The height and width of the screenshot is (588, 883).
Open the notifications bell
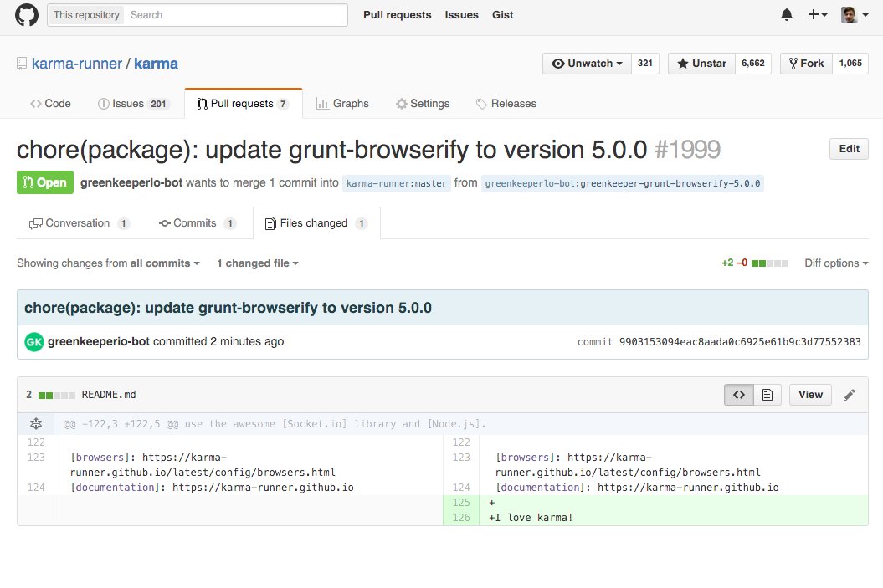787,15
